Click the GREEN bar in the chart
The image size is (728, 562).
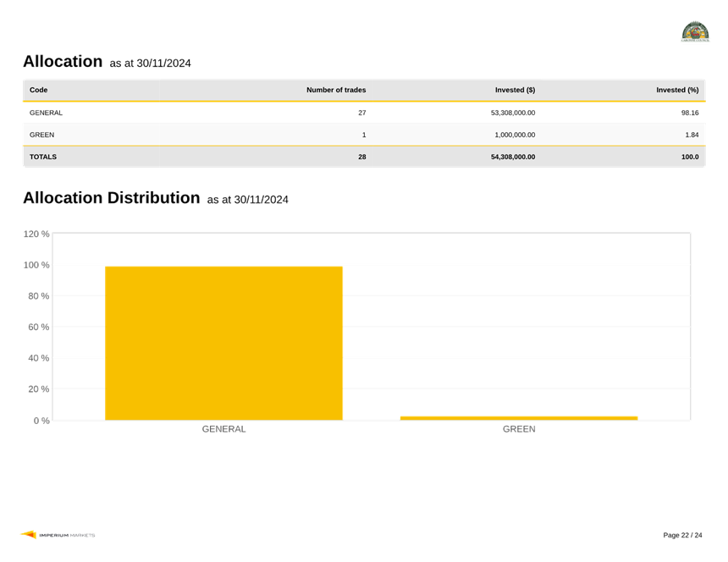pos(519,418)
